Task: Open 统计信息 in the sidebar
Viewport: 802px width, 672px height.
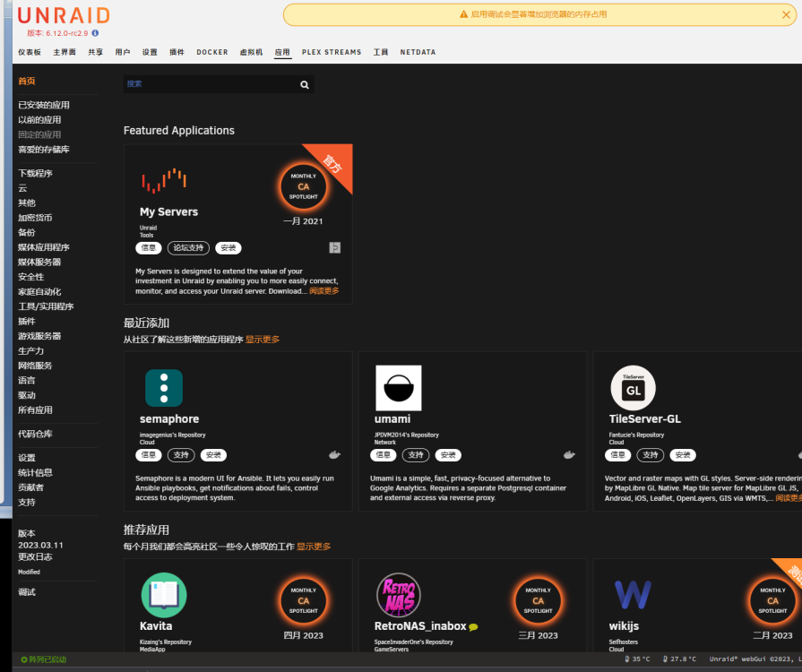Action: [35, 473]
